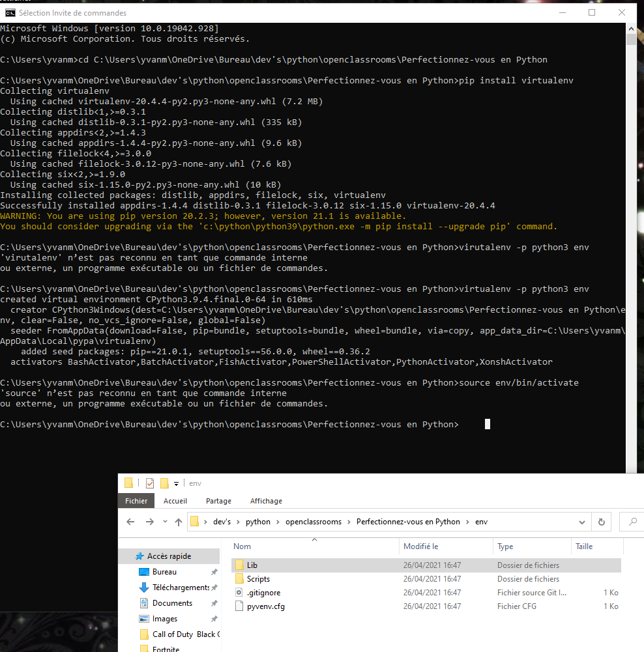
Task: Refresh the env folder view
Action: (601, 522)
